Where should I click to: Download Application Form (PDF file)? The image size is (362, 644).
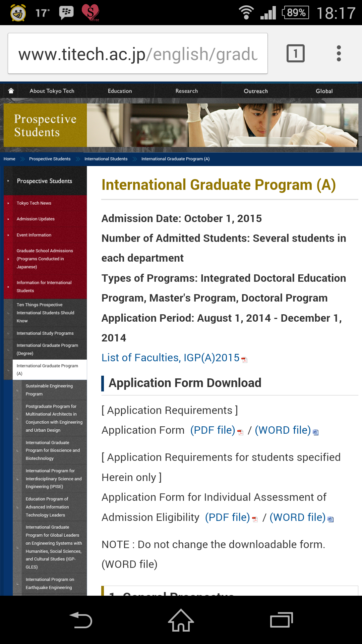coord(213,430)
